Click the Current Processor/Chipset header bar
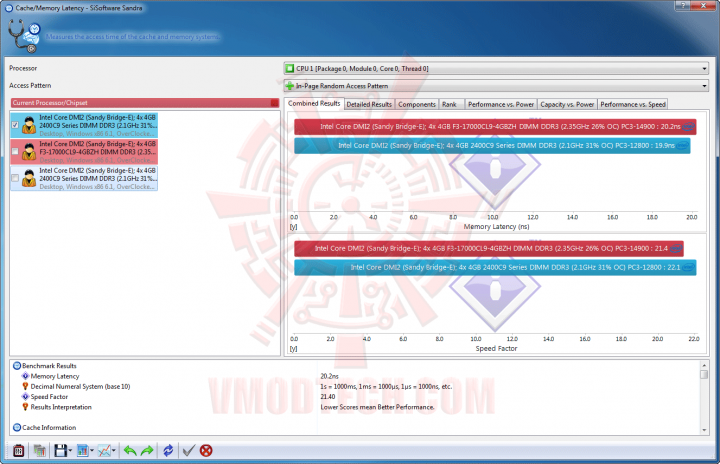Screen dimensions: 720x464 [x=145, y=103]
